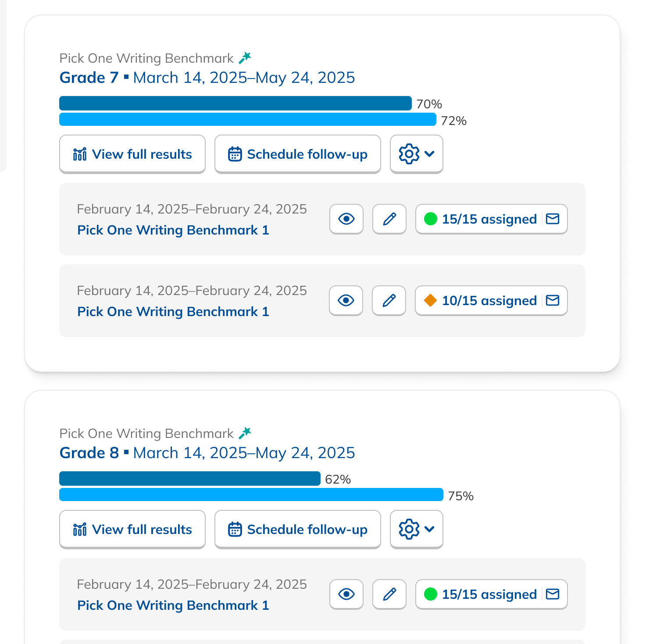Image resolution: width=653 pixels, height=644 pixels.
Task: Open gear settings dropdown for Grade 8
Action: click(x=416, y=529)
